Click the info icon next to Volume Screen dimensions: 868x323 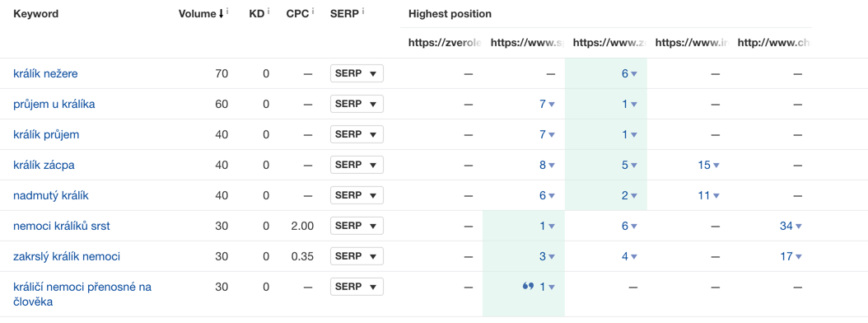click(x=227, y=12)
